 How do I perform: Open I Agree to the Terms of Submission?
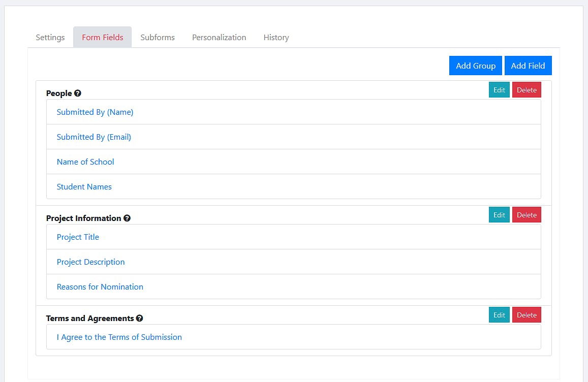tap(119, 337)
